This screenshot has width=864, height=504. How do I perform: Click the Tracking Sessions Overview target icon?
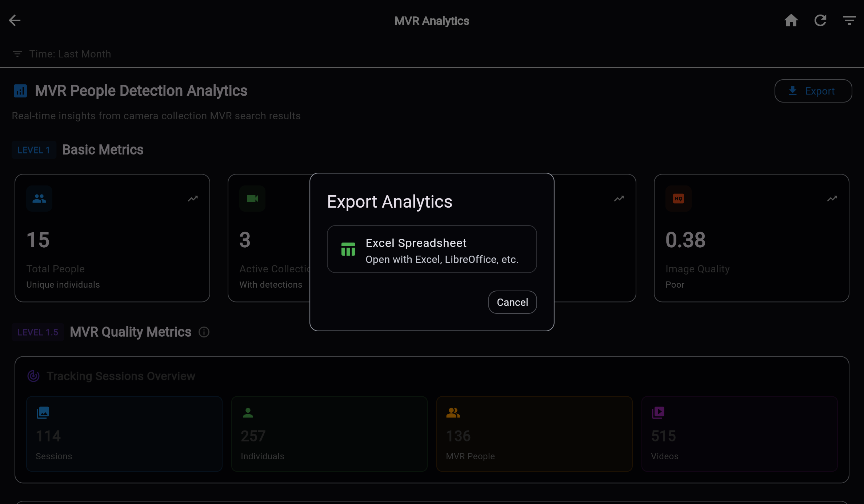point(33,376)
